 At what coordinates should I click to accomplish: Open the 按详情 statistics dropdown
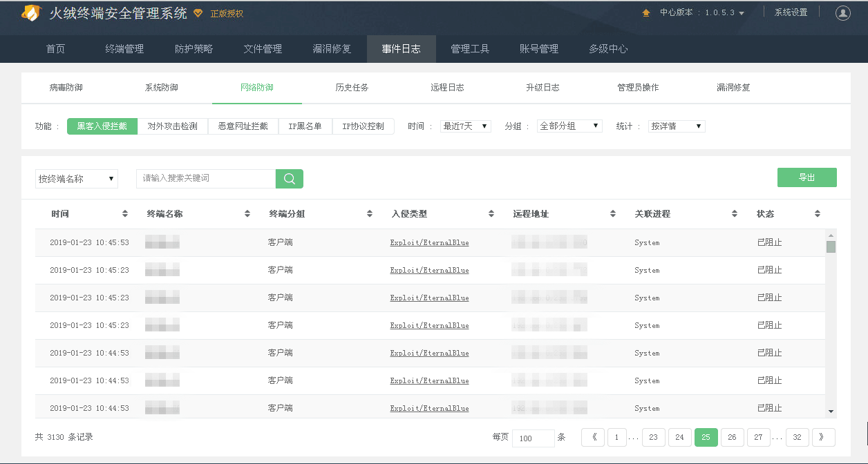coord(677,126)
